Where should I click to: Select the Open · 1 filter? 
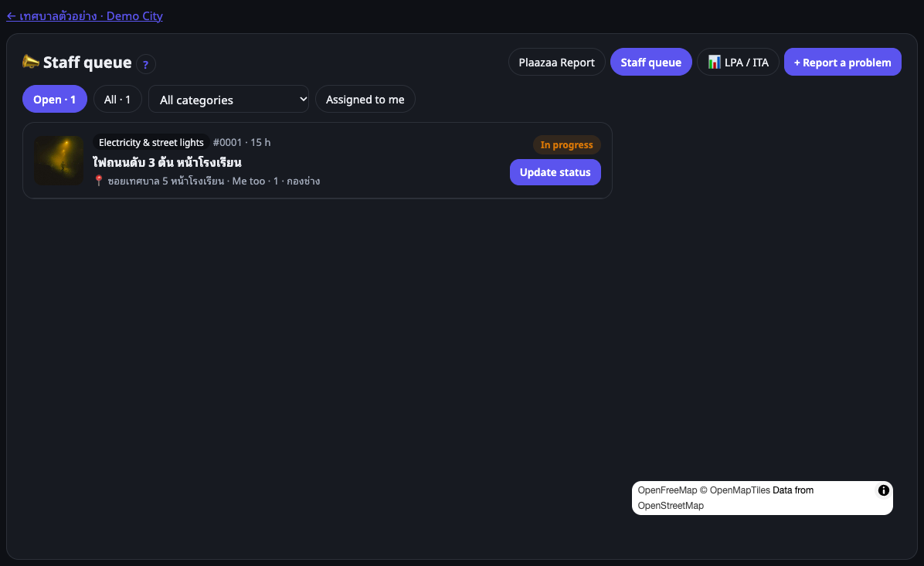55,100
